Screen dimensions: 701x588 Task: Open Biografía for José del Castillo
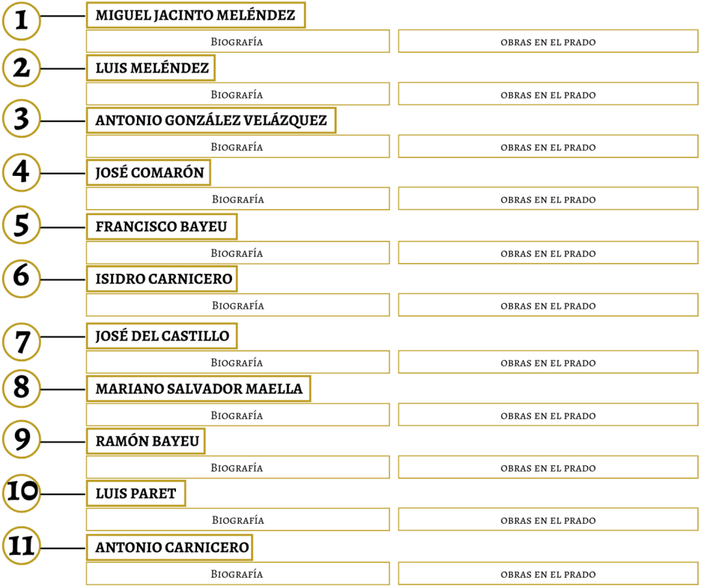238,362
